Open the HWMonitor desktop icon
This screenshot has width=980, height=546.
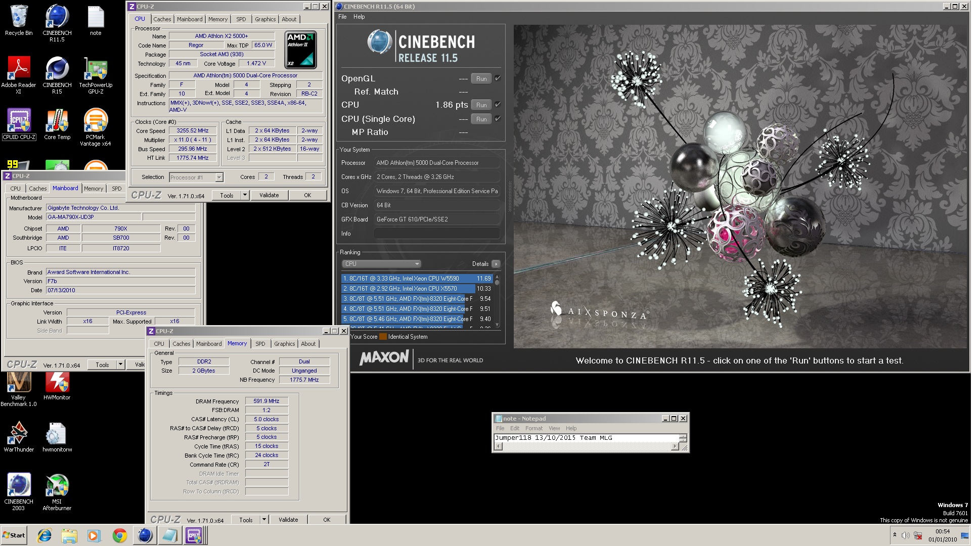coord(57,386)
